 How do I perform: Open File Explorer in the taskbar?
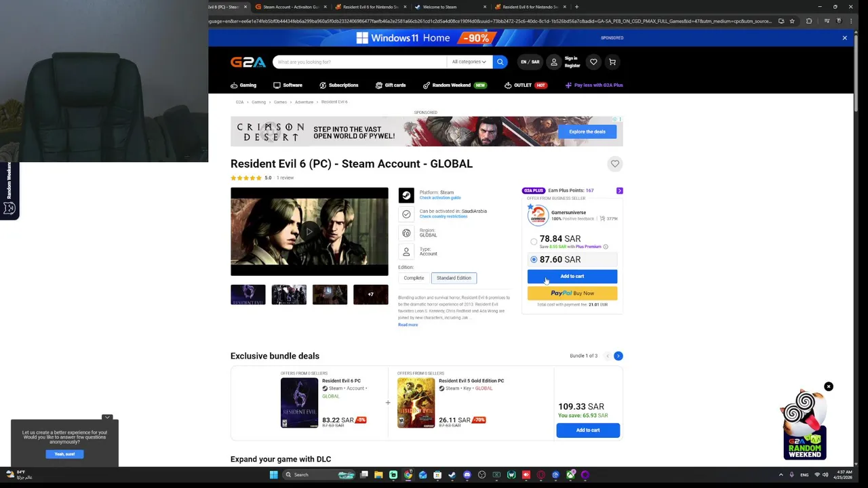[x=378, y=474]
